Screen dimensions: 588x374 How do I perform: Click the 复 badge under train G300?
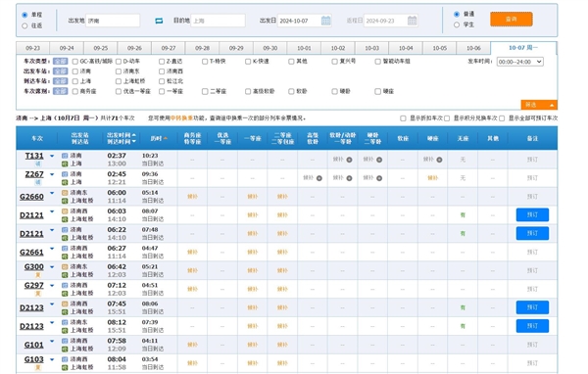pyautogui.click(x=38, y=275)
